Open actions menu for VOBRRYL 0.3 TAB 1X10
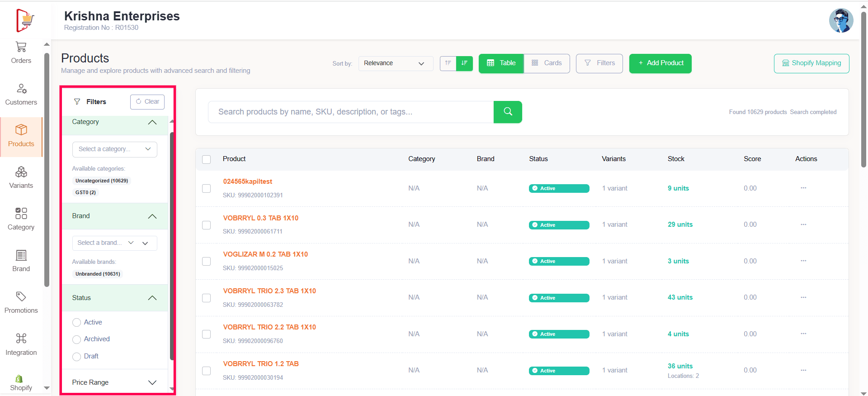This screenshot has height=396, width=868. [803, 224]
